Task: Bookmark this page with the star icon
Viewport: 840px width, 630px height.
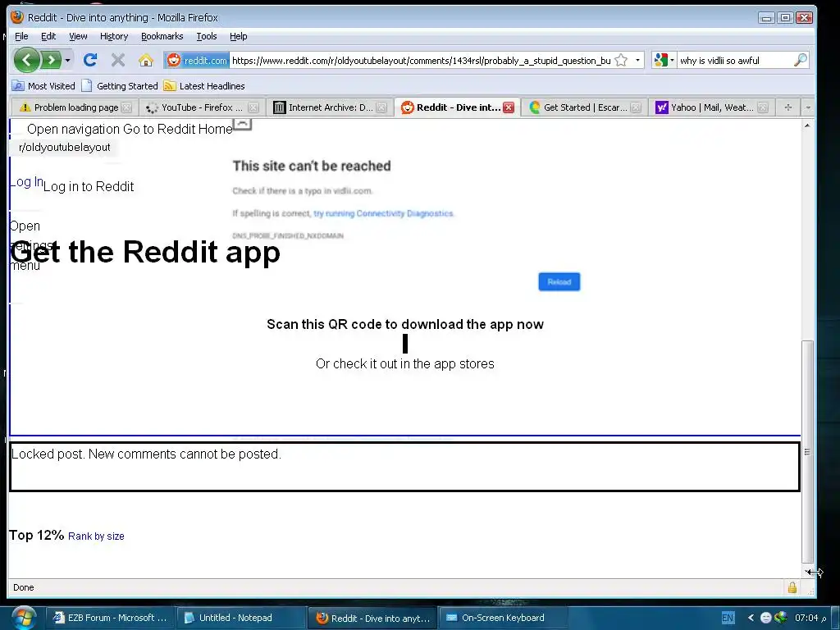Action: pos(621,61)
